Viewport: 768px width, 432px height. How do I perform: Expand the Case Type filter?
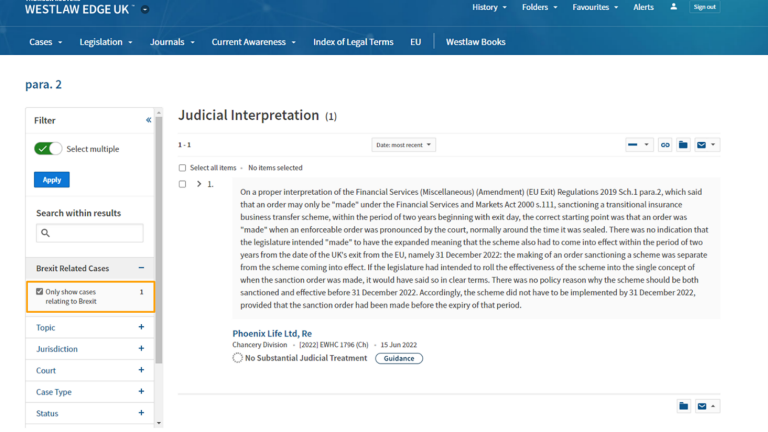click(x=141, y=392)
